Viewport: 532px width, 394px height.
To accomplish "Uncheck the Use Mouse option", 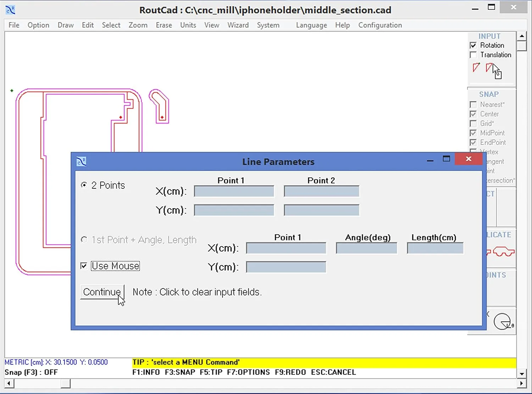I will [84, 266].
